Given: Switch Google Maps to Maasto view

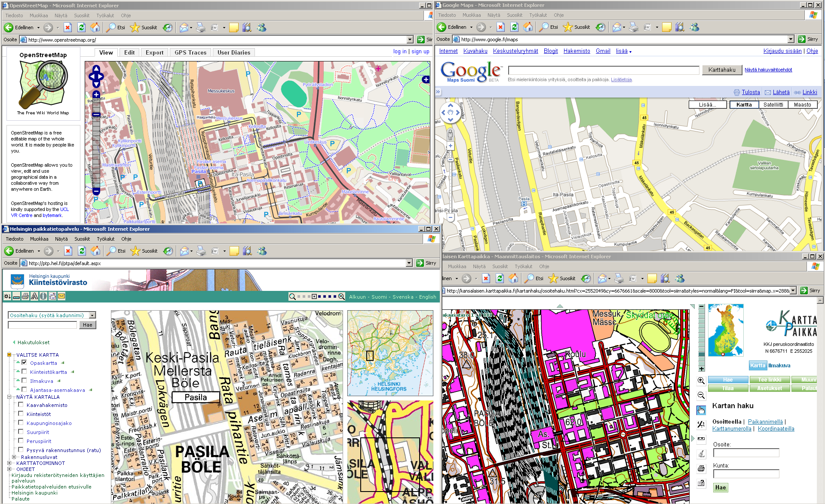Looking at the screenshot, I should pyautogui.click(x=802, y=105).
